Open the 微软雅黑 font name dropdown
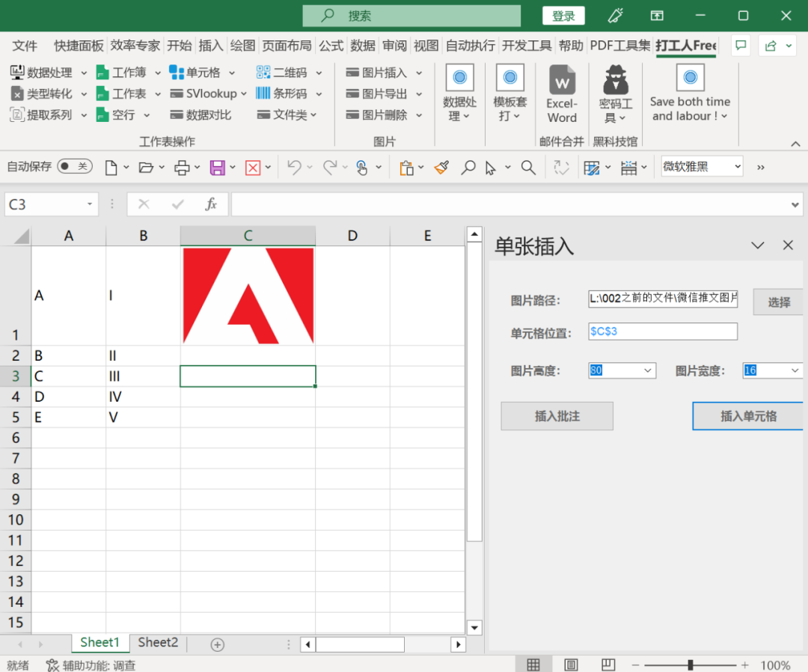 738,166
